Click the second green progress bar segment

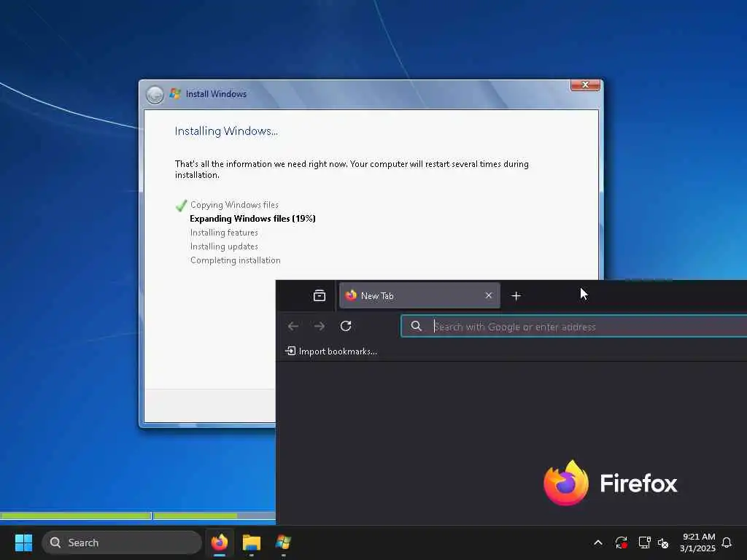(x=196, y=516)
